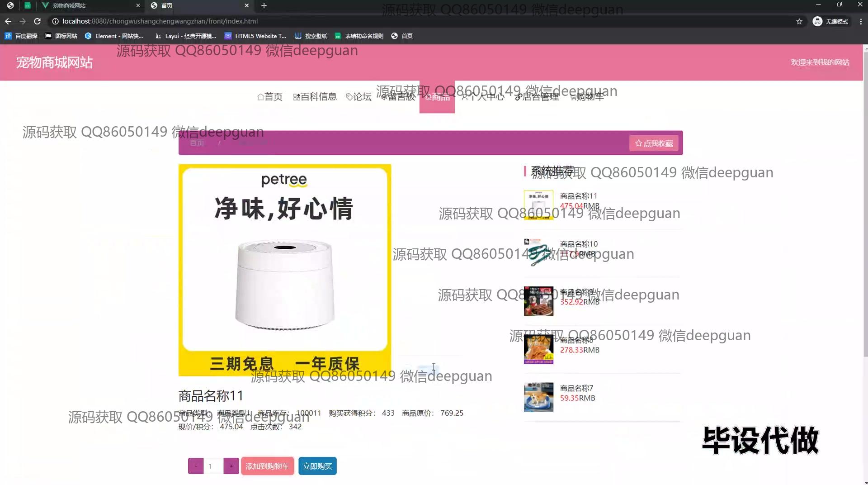Click the 宠物商城网站 site title

tap(54, 62)
